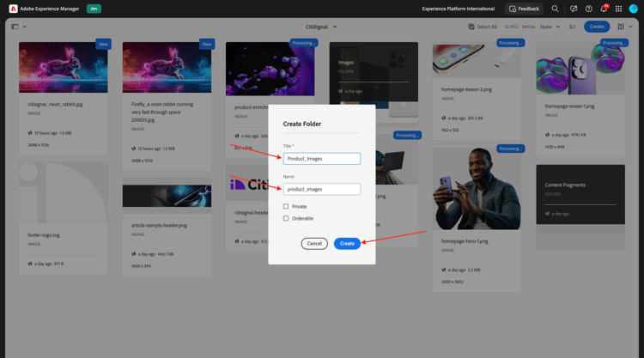Open the help question mark icon
Viewport: 644px width, 358px height.
[x=588, y=9]
